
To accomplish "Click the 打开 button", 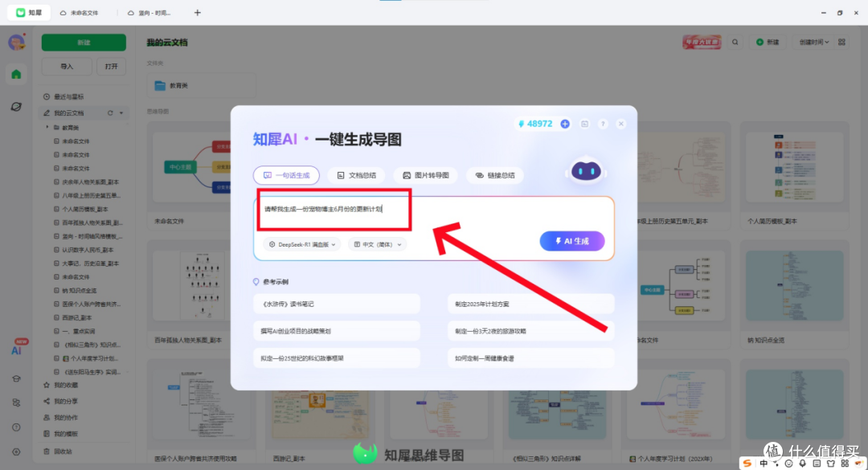I will point(111,67).
